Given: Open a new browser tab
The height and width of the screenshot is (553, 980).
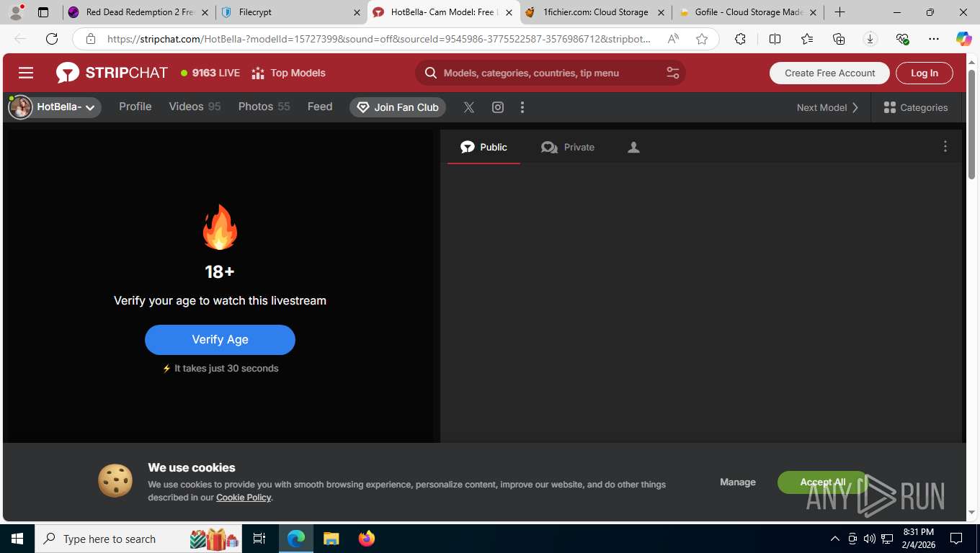Looking at the screenshot, I should pos(839,12).
